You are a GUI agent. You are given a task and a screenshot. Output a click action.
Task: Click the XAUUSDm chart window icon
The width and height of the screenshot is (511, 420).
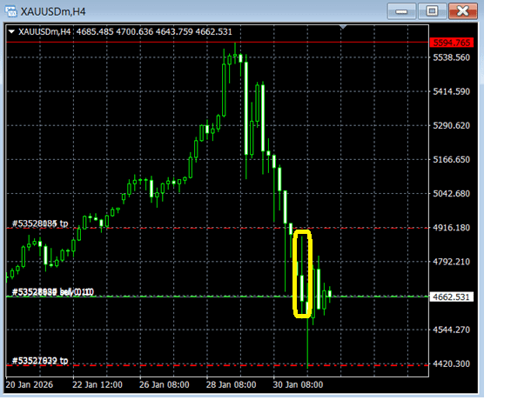pyautogui.click(x=11, y=11)
